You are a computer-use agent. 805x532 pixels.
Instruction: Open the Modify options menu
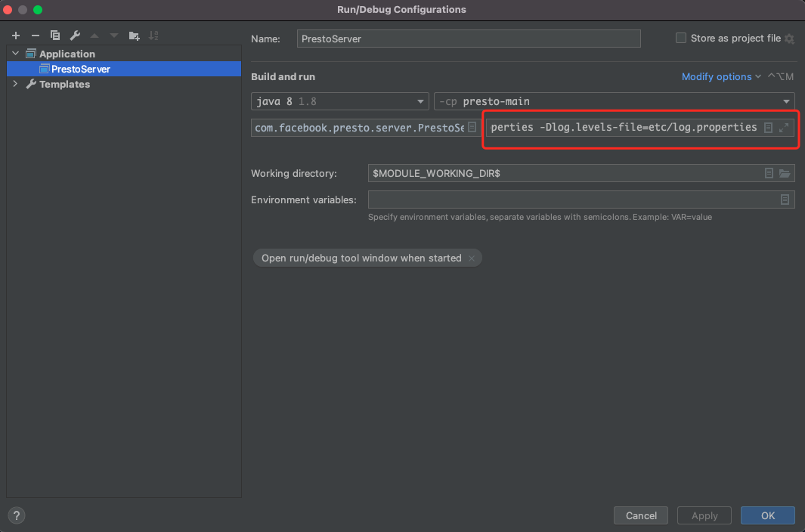(721, 76)
